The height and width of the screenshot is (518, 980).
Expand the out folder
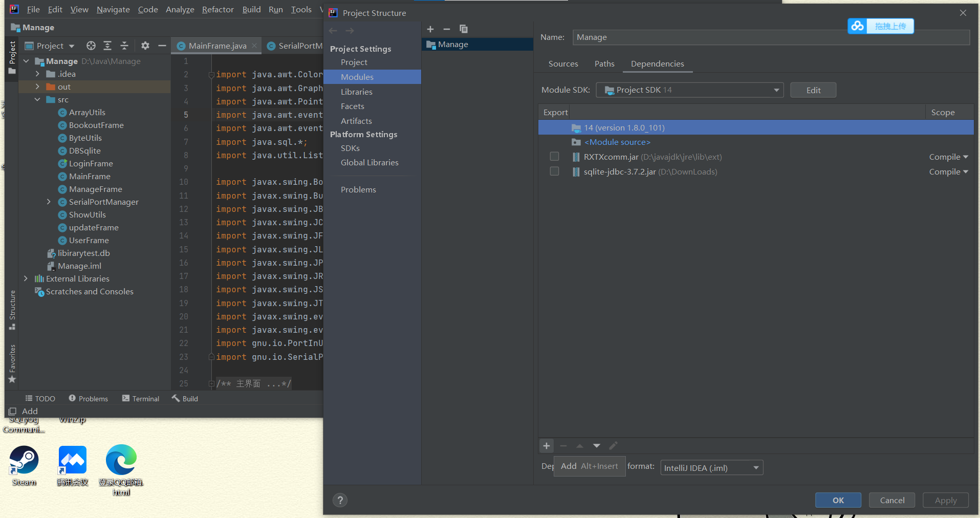tap(37, 87)
